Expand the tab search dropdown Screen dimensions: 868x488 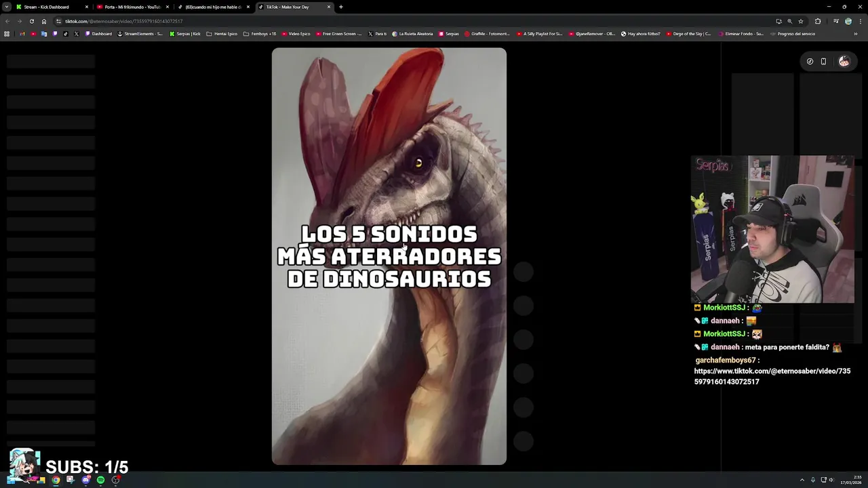click(6, 7)
